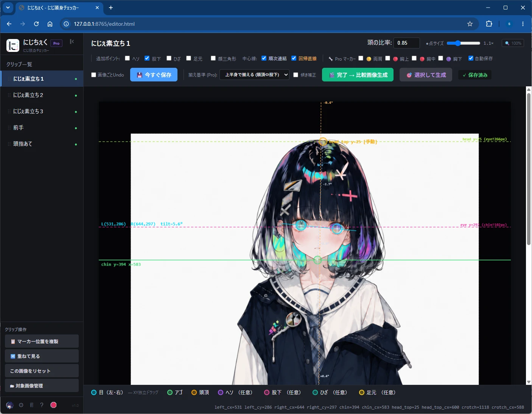Select the 頭指あて clip

(x=42, y=144)
